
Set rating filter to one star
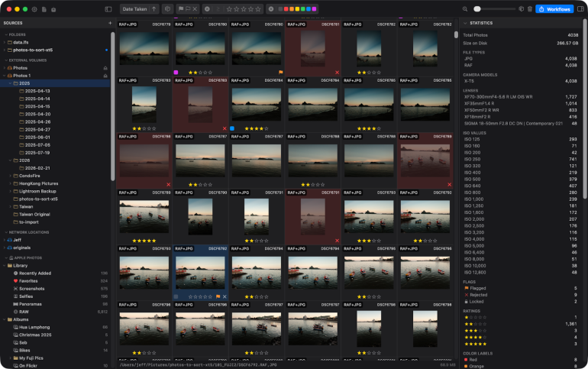(x=229, y=9)
